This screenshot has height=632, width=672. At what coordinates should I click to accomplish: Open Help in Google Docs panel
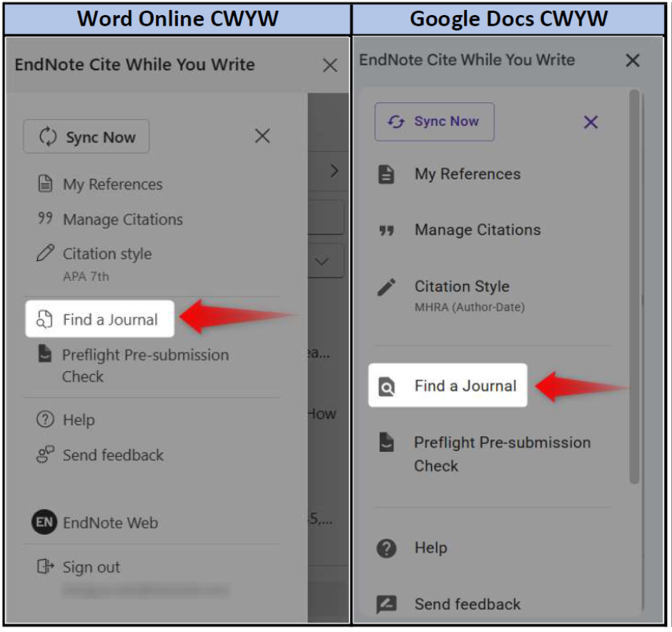click(430, 548)
